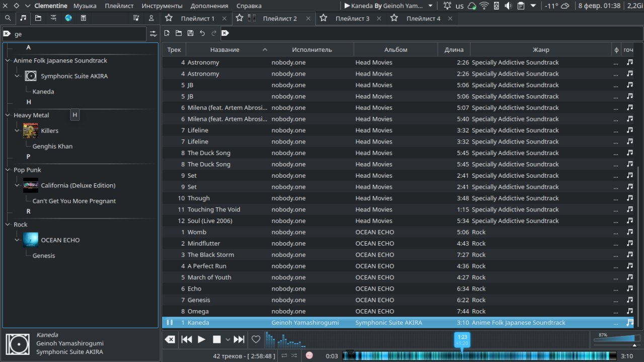
Task: Sort playlist by Жанр column
Action: tap(541, 49)
